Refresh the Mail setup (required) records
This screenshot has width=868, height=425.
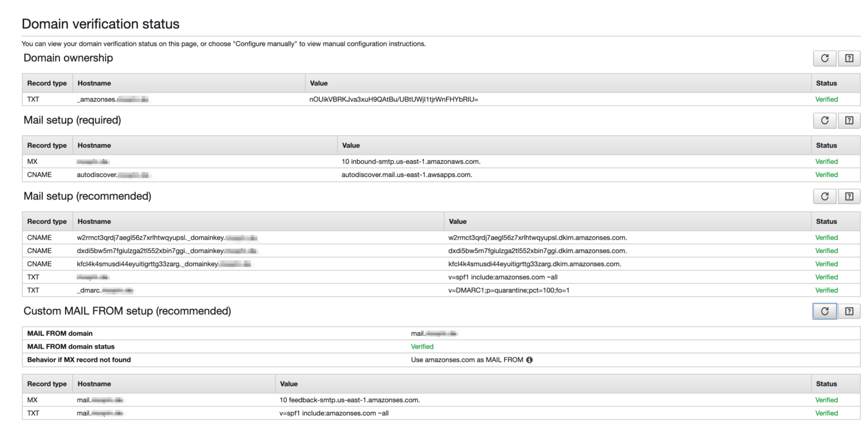[x=824, y=120]
